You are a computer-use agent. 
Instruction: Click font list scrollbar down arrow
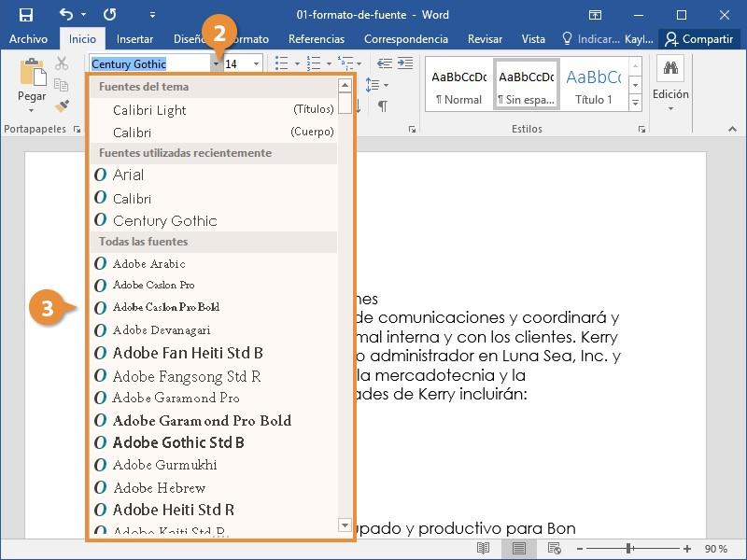(x=345, y=525)
